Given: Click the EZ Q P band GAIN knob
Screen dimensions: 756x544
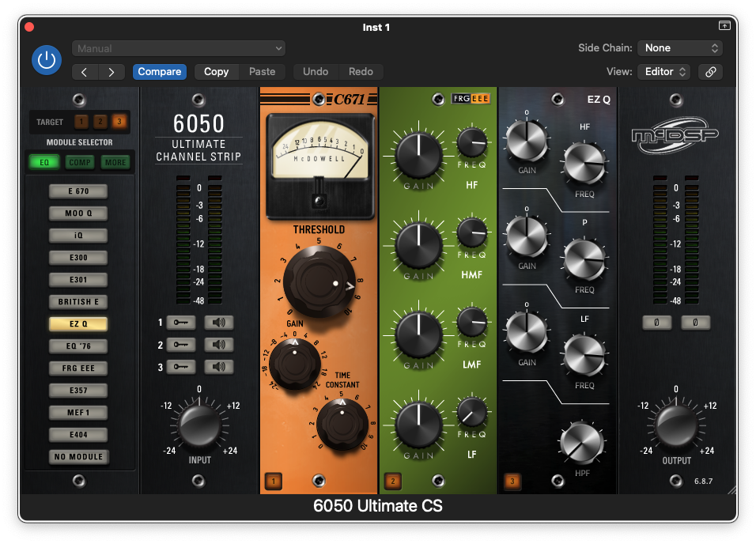Looking at the screenshot, I should pyautogui.click(x=527, y=236).
